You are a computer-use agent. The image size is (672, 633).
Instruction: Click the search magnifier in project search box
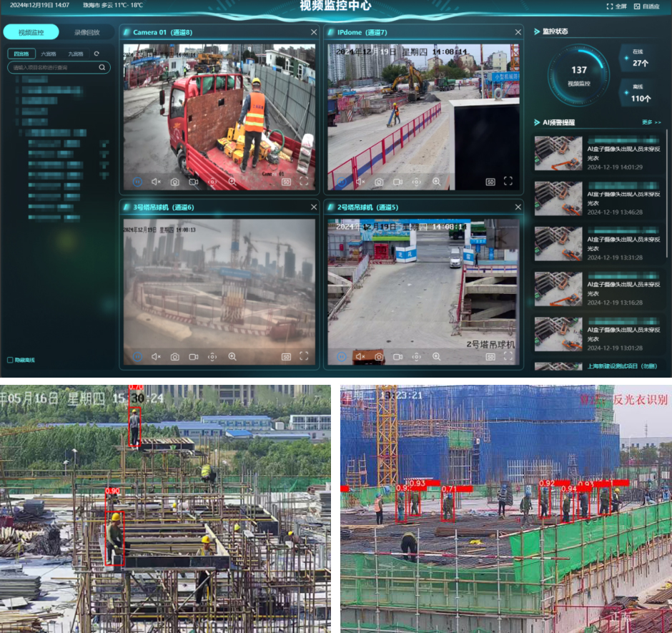[x=102, y=67]
